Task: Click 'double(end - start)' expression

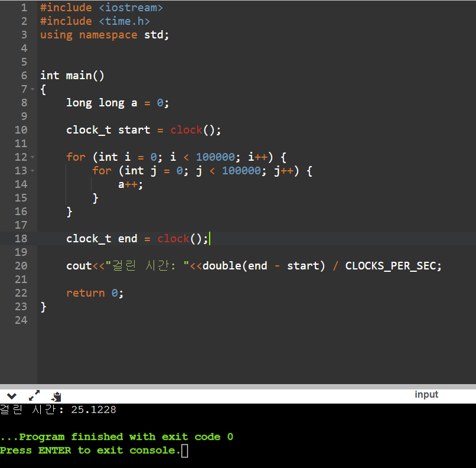Action: coord(264,266)
